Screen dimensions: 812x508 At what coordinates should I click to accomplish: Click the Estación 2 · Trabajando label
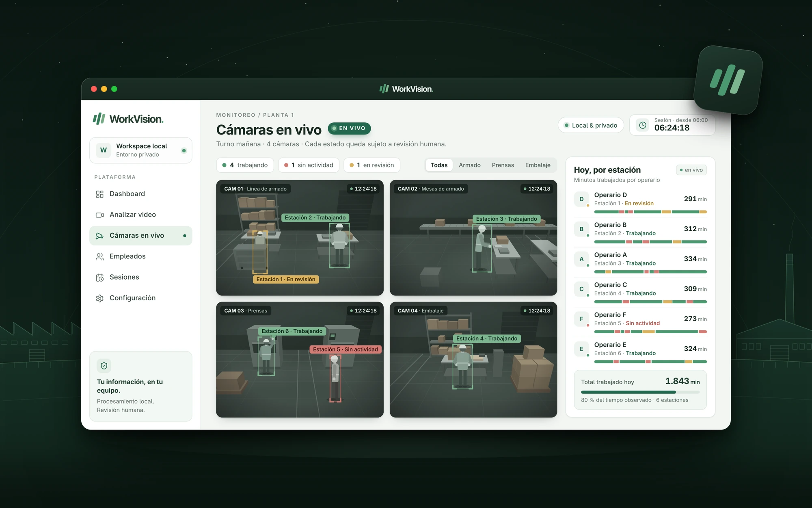tap(315, 218)
